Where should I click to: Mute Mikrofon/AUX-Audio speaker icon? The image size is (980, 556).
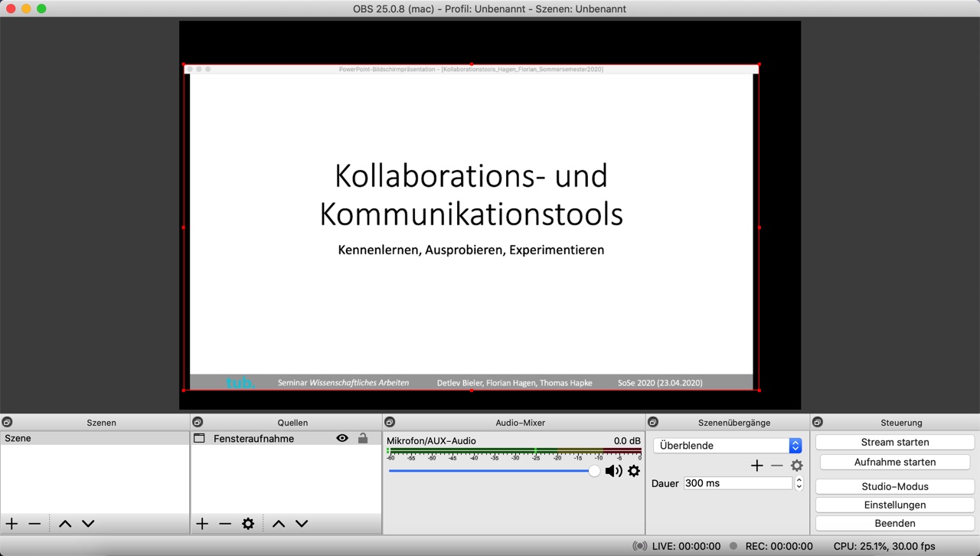pyautogui.click(x=613, y=471)
